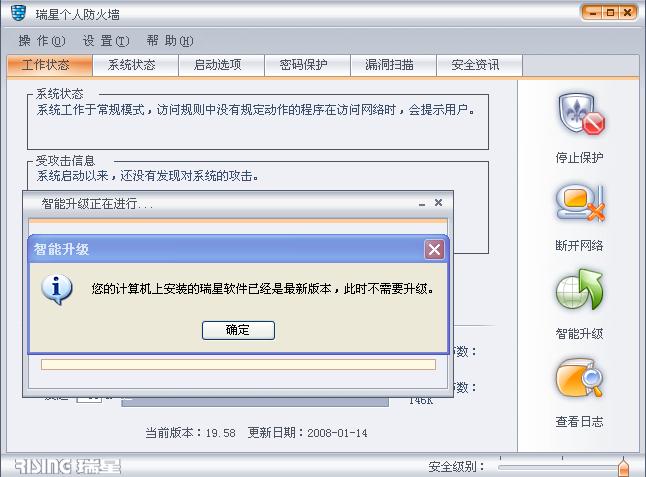Click the 智能升级 label under globe icon

pyautogui.click(x=579, y=334)
